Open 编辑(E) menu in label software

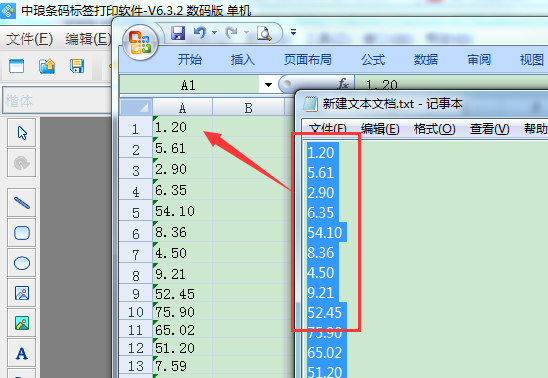[x=87, y=39]
